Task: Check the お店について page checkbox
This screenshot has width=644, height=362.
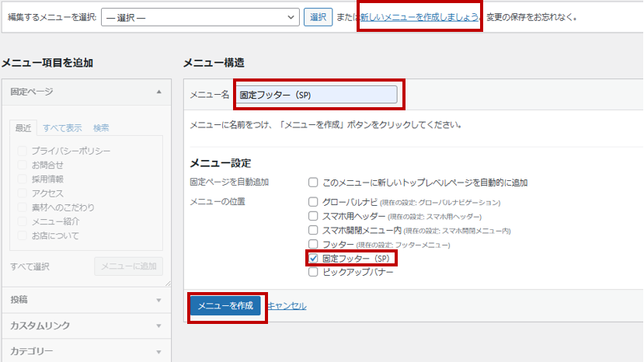Action: [23, 235]
